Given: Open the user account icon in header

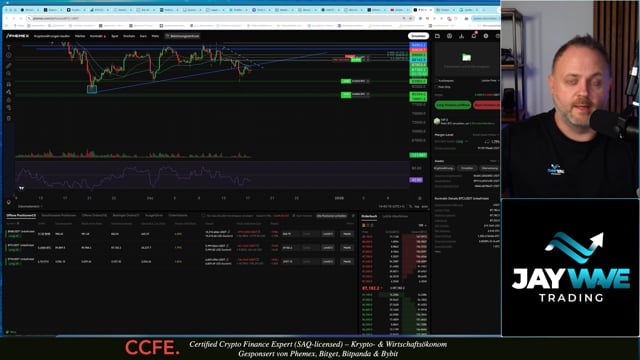Looking at the screenshot, I should (449, 36).
